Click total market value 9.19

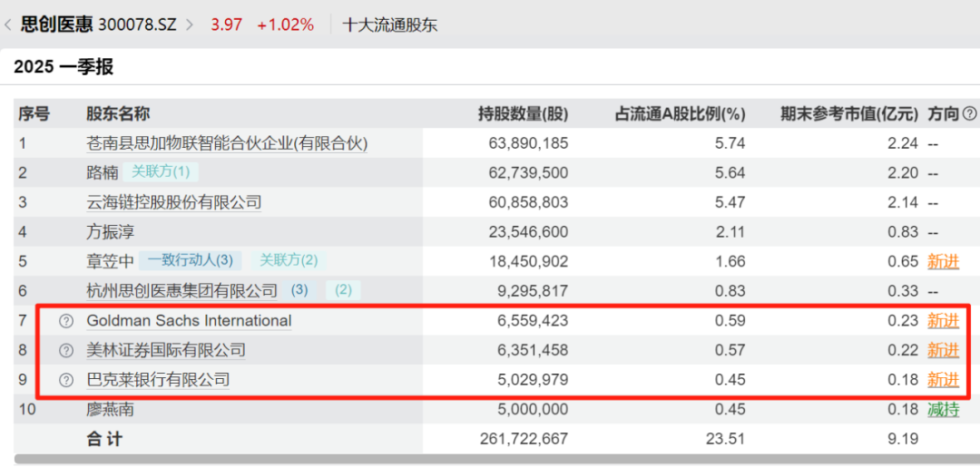(904, 439)
